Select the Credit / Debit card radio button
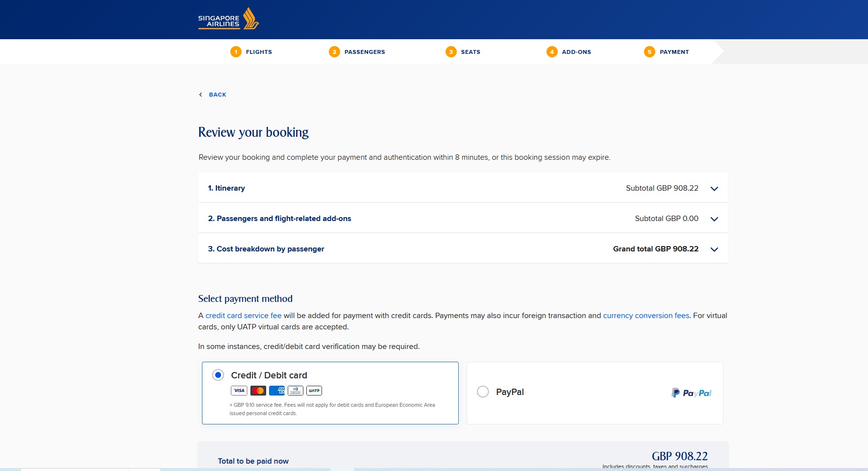Screen dimensions: 868x471 [218, 375]
